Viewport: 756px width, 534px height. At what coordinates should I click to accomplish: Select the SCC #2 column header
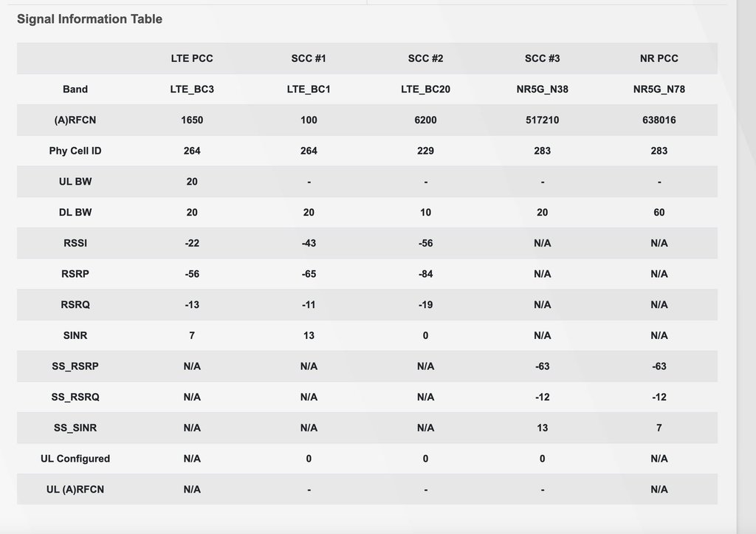click(x=425, y=58)
